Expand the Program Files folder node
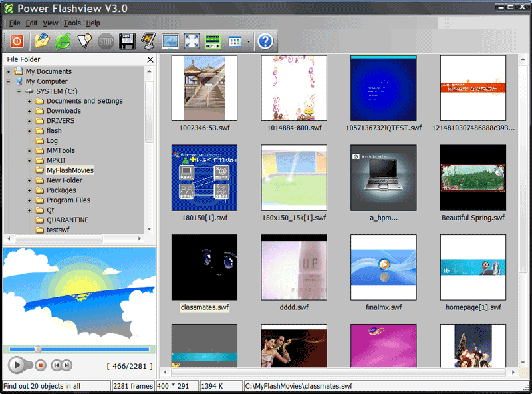This screenshot has height=394, width=532. (x=30, y=200)
